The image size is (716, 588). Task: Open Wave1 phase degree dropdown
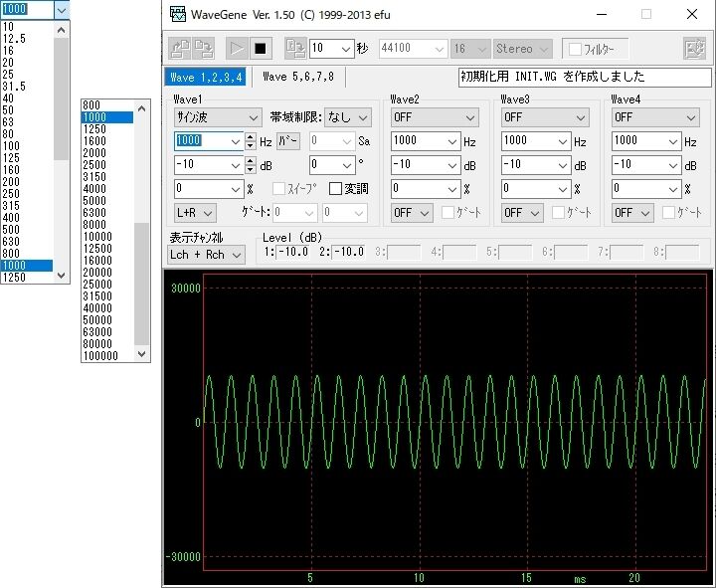(347, 165)
